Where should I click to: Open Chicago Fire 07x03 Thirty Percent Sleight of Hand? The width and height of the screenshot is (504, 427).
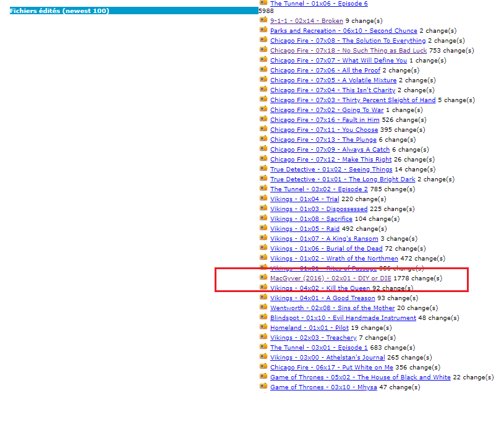tap(352, 100)
